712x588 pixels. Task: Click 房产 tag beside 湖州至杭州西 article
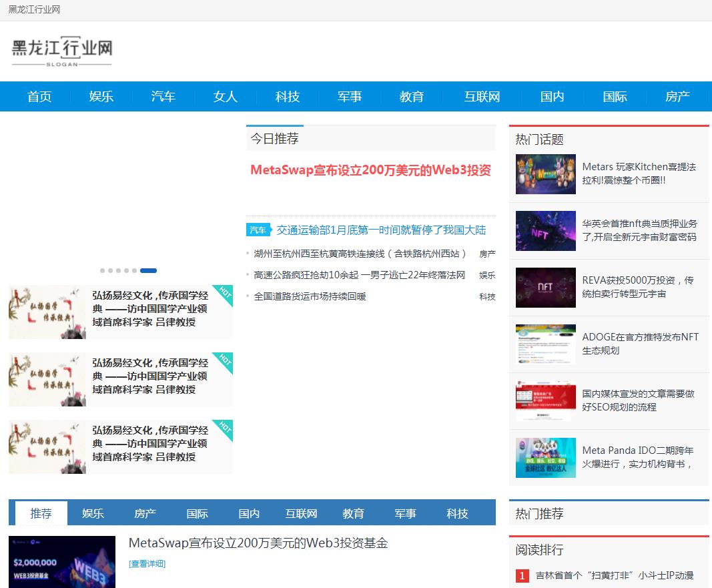coord(487,254)
